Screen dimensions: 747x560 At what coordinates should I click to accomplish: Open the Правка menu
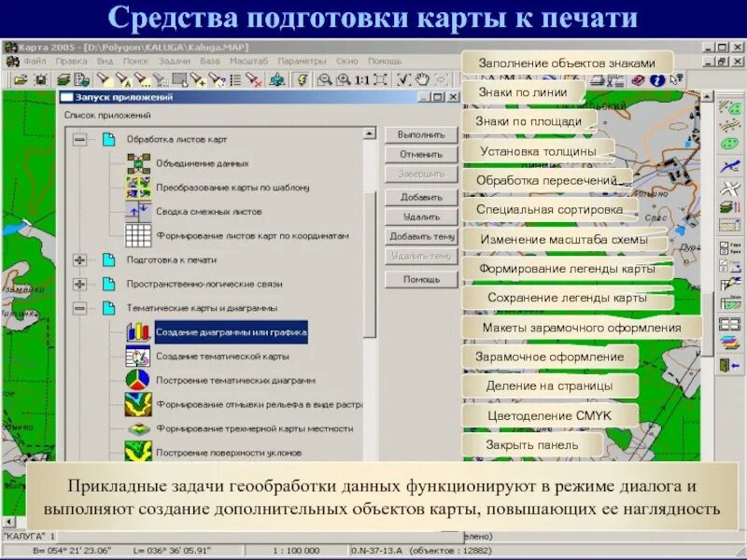[x=72, y=62]
